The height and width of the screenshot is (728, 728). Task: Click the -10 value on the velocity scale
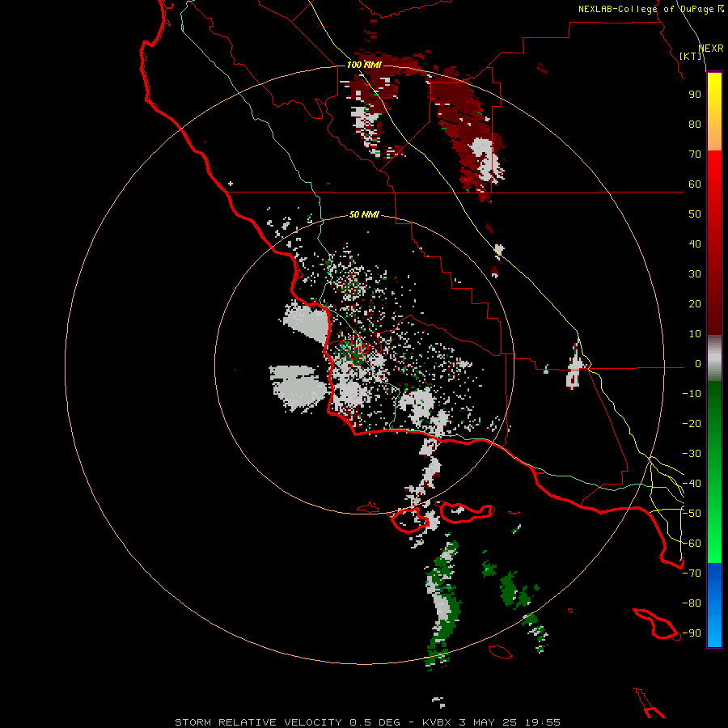(x=692, y=394)
